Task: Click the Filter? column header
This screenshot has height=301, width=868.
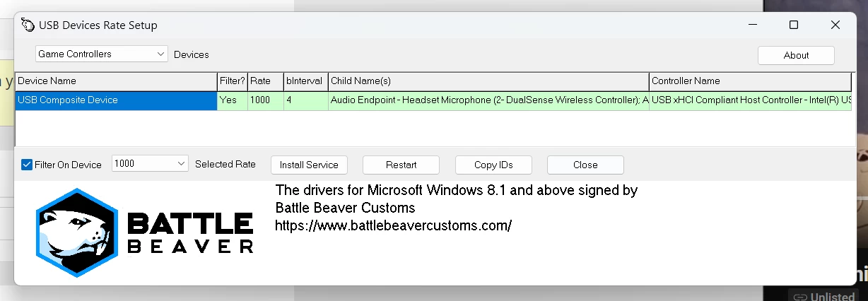Action: coord(233,81)
